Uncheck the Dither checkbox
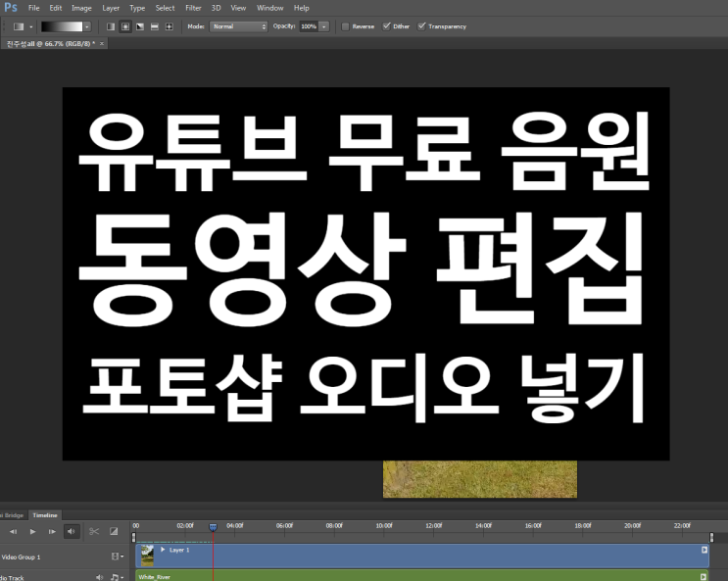The image size is (728, 581). pos(386,26)
